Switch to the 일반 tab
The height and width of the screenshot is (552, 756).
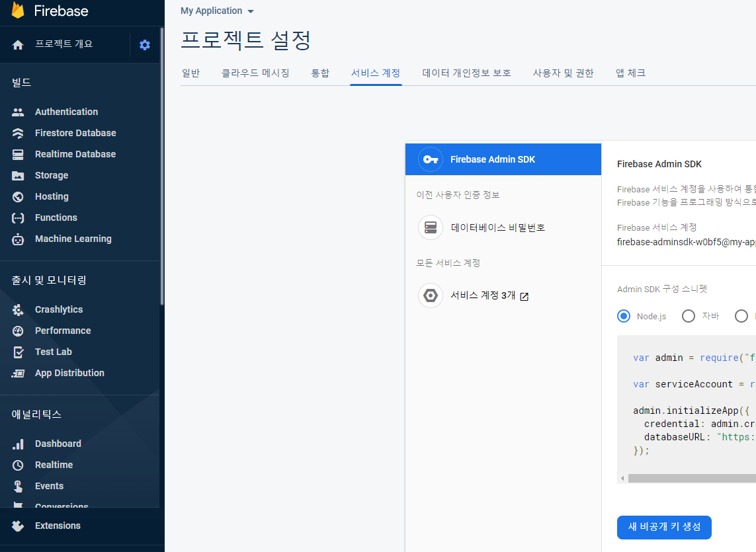190,73
